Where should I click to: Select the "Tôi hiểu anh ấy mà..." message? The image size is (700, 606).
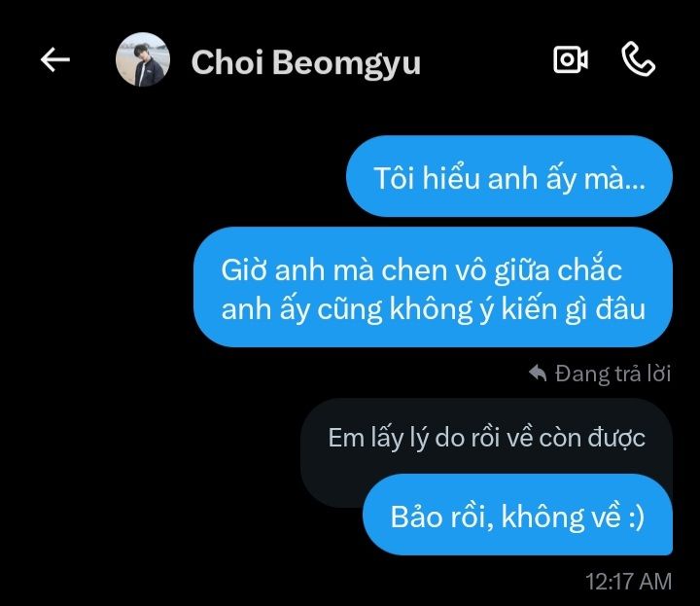click(509, 176)
